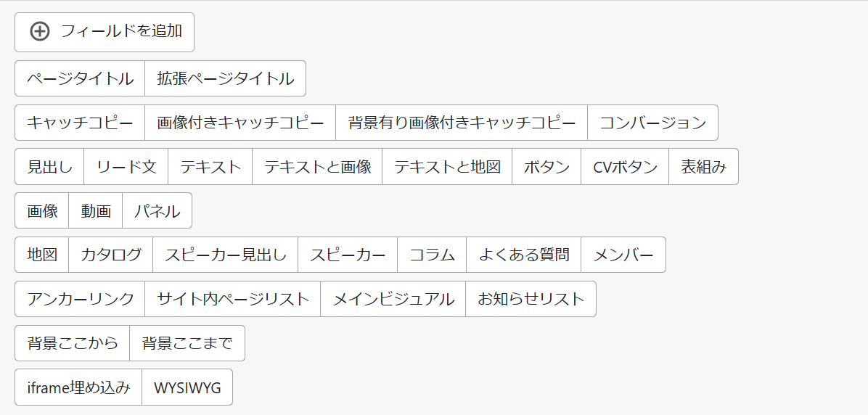Select the ページタイトル field type
The image size is (868, 415).
80,78
